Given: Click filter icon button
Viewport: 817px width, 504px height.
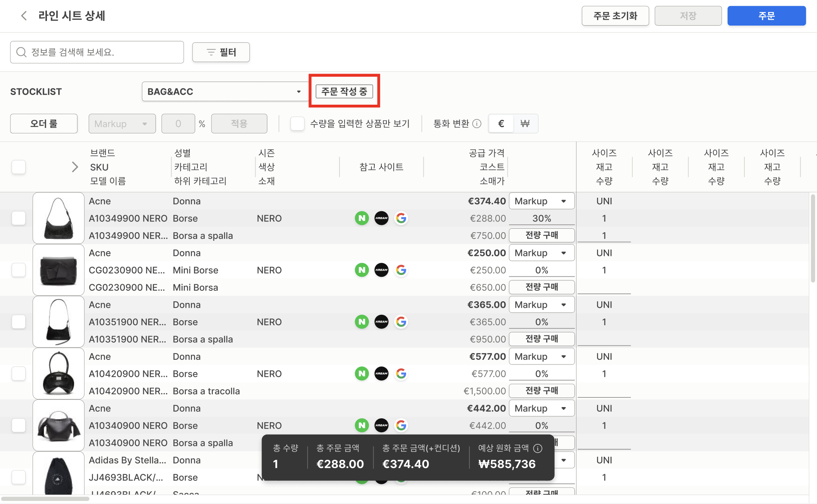Looking at the screenshot, I should pyautogui.click(x=221, y=52).
